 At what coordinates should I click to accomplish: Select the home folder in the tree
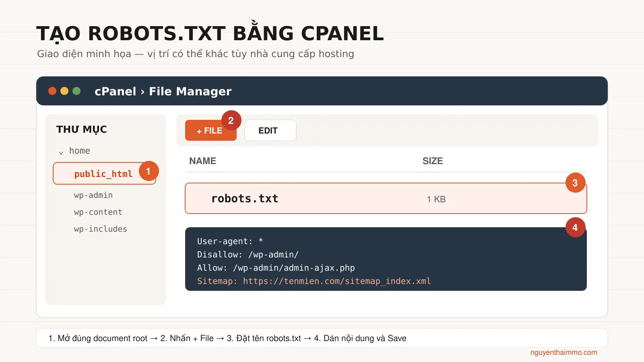click(x=80, y=151)
